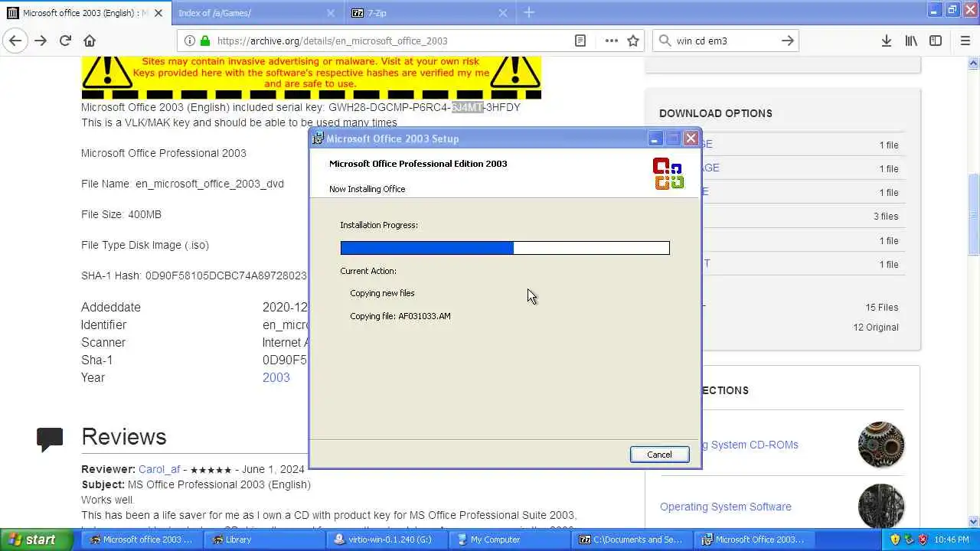Click the 3 files count text
This screenshot has height=551, width=980.
click(886, 217)
